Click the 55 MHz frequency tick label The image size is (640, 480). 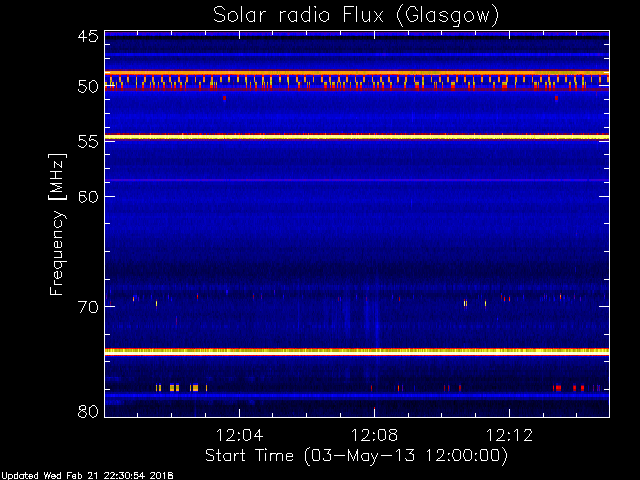coord(87,142)
